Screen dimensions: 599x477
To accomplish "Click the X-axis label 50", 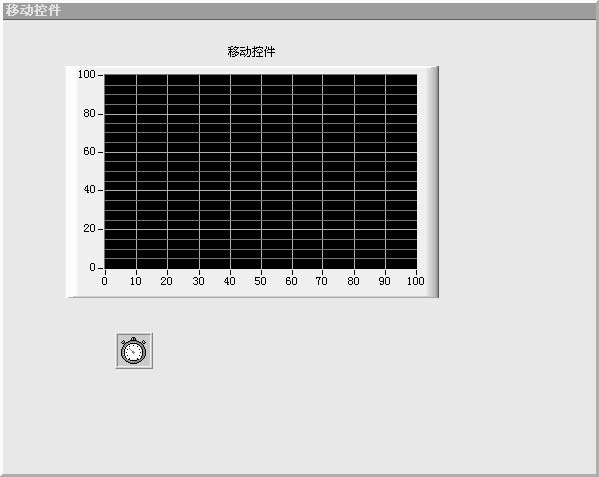I will click(x=261, y=281).
